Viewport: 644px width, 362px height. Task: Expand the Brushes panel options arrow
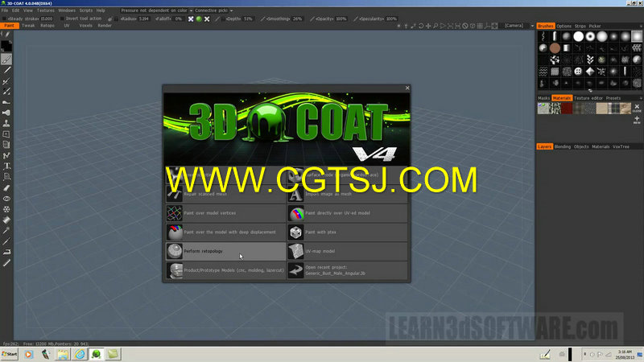coord(641,26)
